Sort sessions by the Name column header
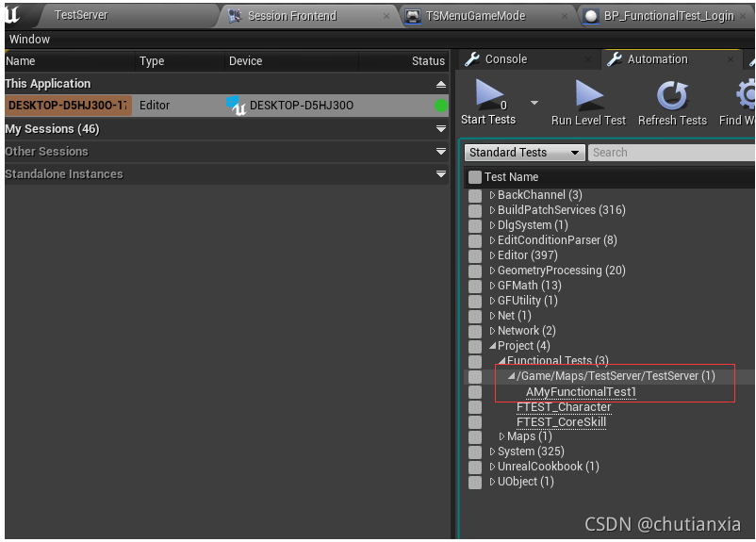This screenshot has height=542, width=756. 70,61
